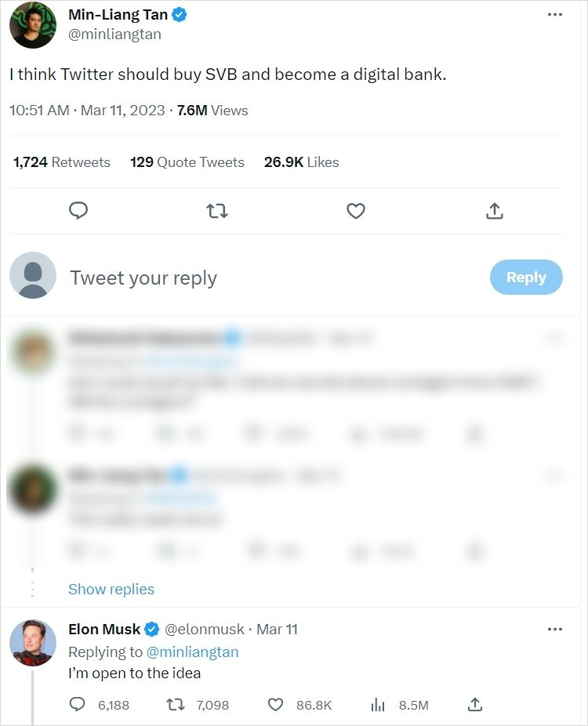Like Elon Musk's reply with the heart icon
Viewport: 588px width, 726px height.
click(x=275, y=705)
